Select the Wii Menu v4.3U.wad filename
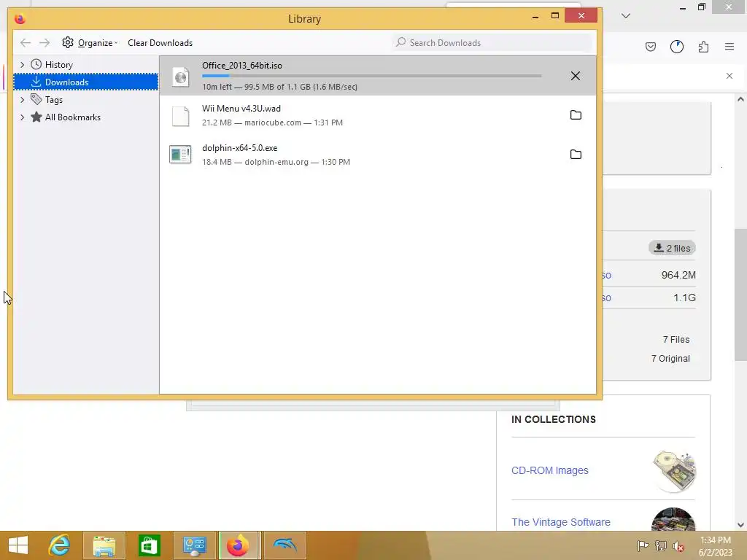747x560 pixels. point(241,109)
